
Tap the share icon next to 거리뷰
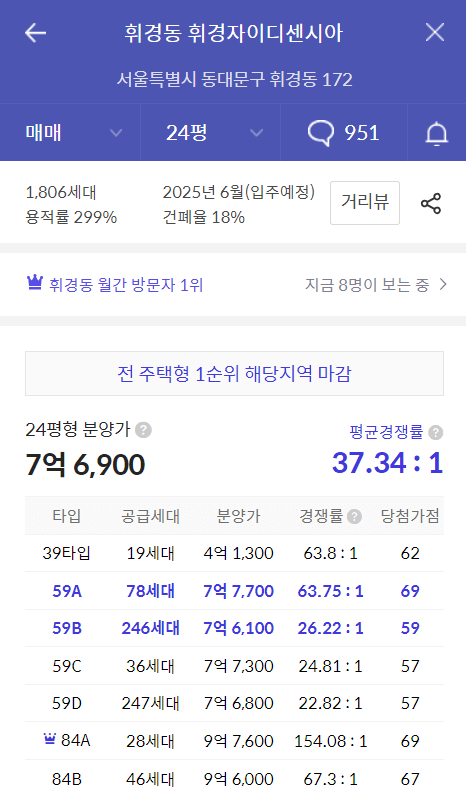431,203
